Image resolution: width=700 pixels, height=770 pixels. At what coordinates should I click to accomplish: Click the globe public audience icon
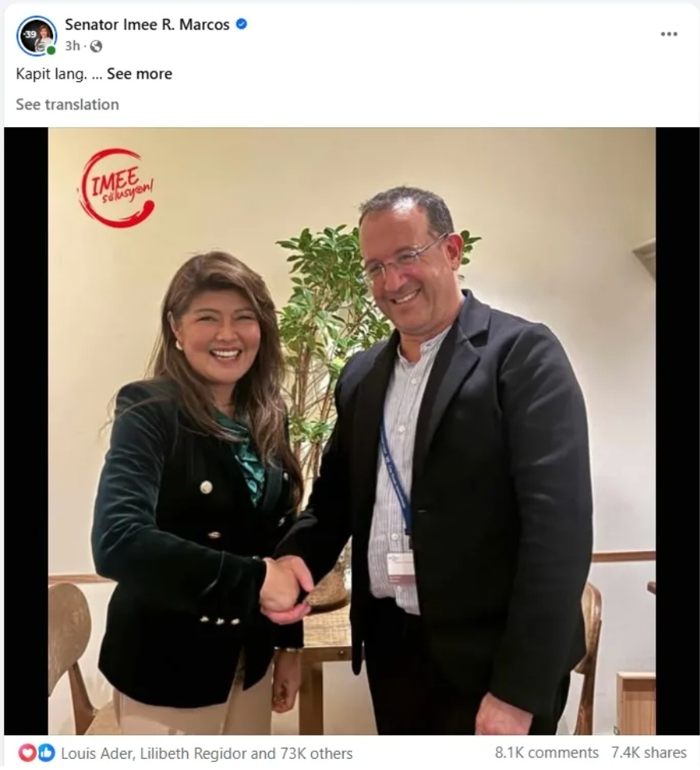click(96, 46)
